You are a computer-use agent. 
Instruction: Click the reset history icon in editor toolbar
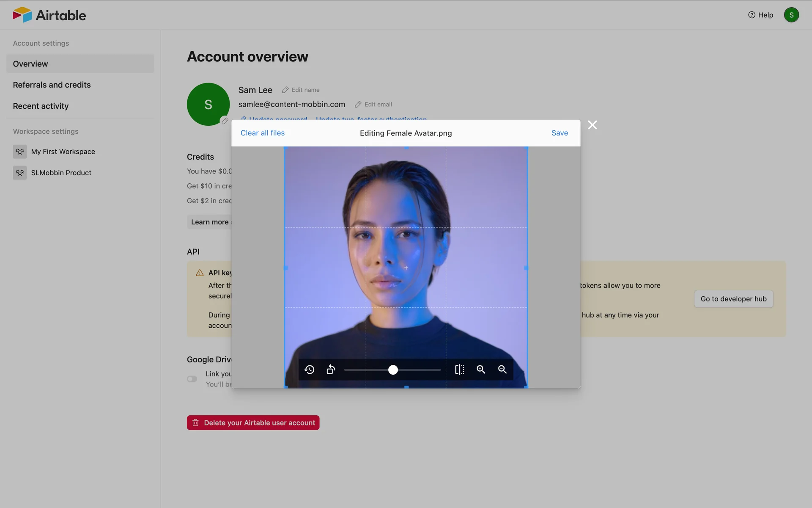point(309,370)
